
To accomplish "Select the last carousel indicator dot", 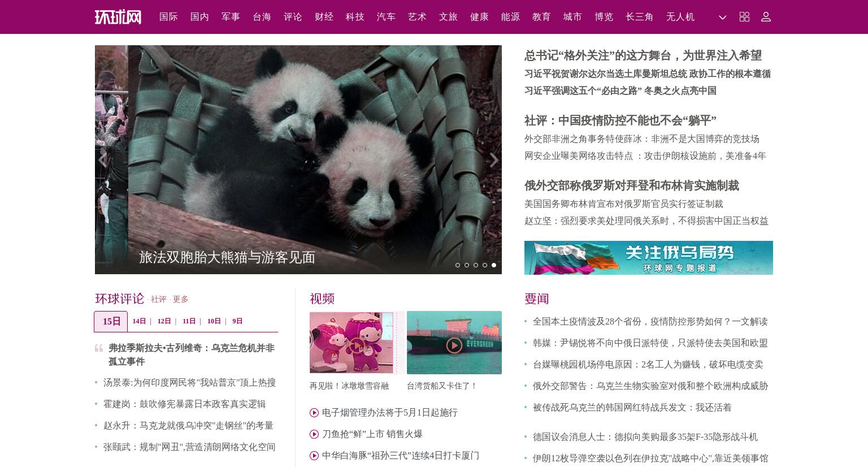I will tap(494, 265).
